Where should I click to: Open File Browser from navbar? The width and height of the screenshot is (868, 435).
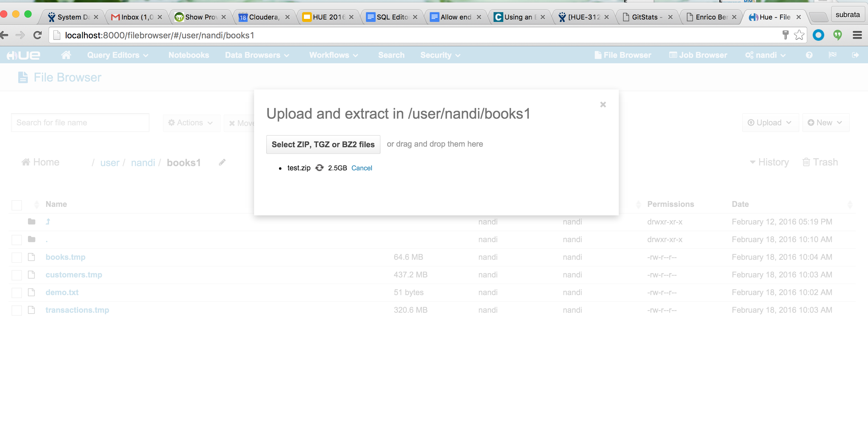(x=623, y=55)
